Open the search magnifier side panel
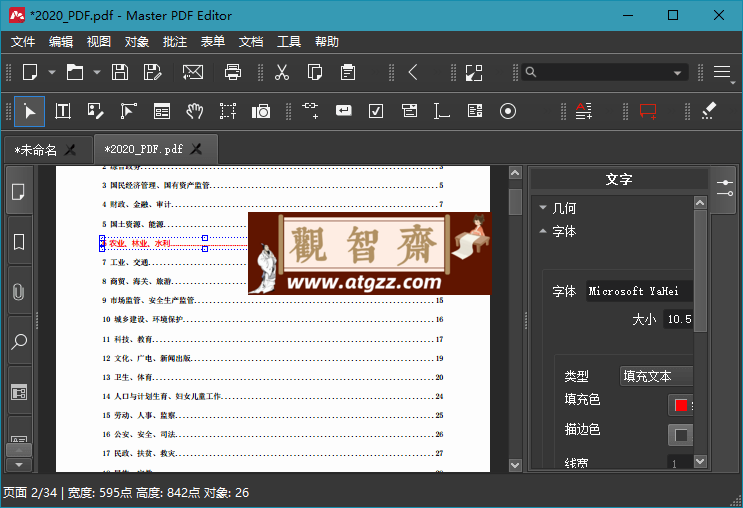This screenshot has width=743, height=508. pyautogui.click(x=19, y=341)
